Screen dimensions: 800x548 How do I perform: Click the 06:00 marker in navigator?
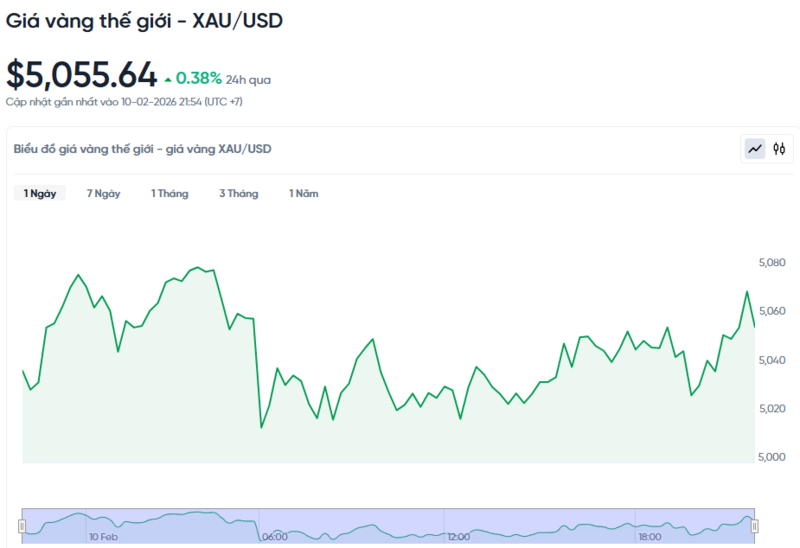pos(274,537)
